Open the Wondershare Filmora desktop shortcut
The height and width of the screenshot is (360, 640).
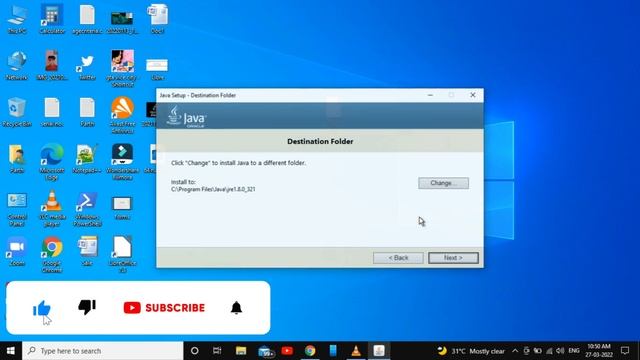point(122,162)
